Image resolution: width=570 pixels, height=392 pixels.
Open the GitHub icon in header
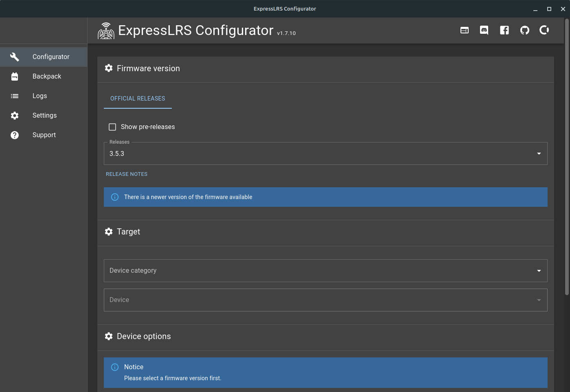525,31
